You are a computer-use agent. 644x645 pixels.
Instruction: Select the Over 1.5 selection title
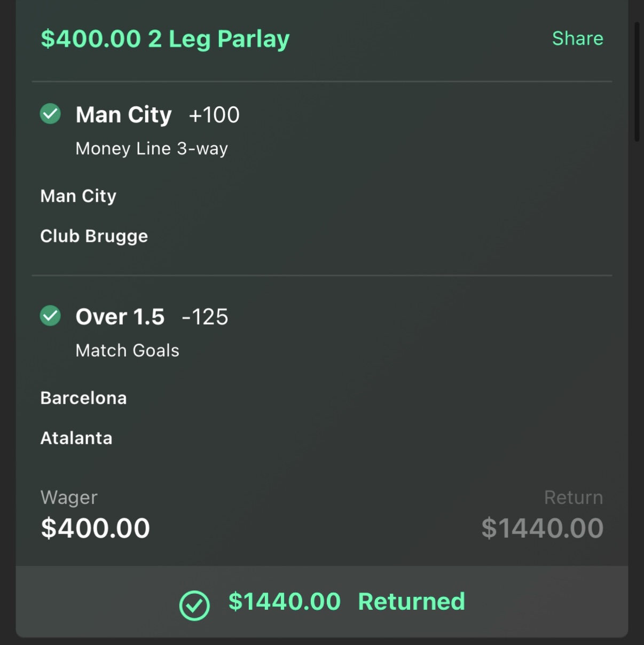click(x=120, y=317)
